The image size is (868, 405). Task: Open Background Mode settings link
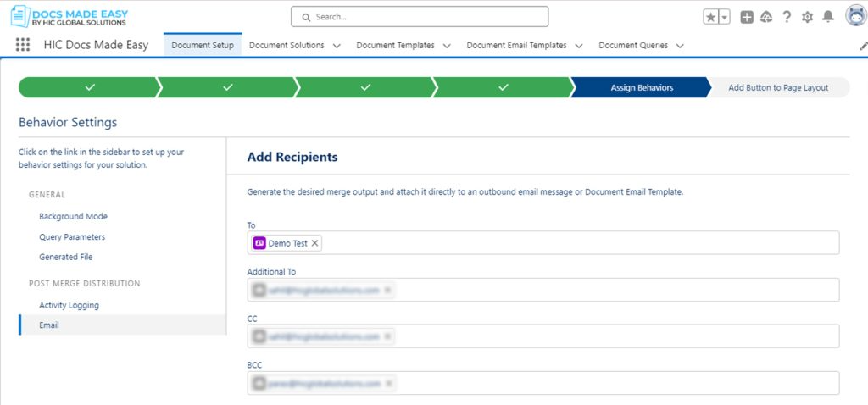[x=73, y=216]
